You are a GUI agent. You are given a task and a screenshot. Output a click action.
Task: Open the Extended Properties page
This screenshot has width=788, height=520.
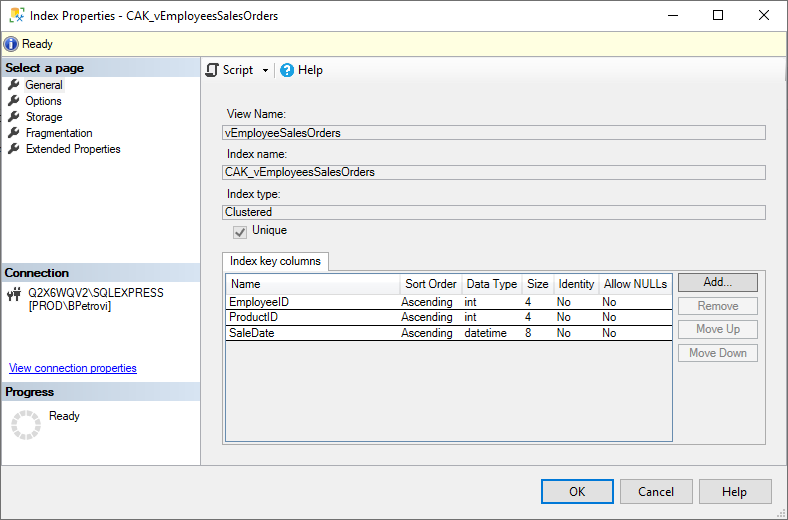pos(73,149)
